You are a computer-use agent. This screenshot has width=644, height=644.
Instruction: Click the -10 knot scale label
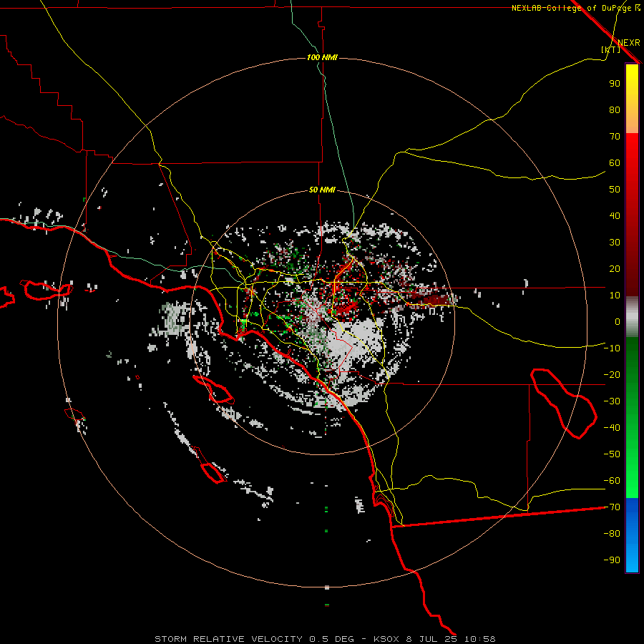tap(612, 348)
